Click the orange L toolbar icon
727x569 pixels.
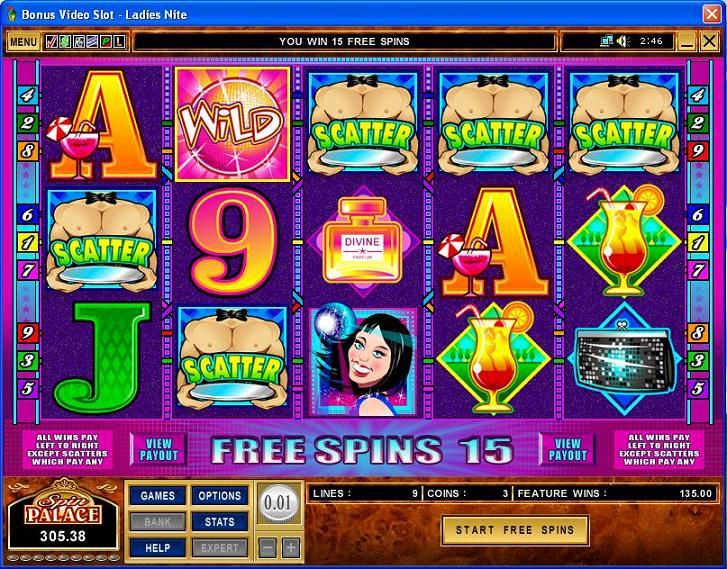(x=120, y=42)
